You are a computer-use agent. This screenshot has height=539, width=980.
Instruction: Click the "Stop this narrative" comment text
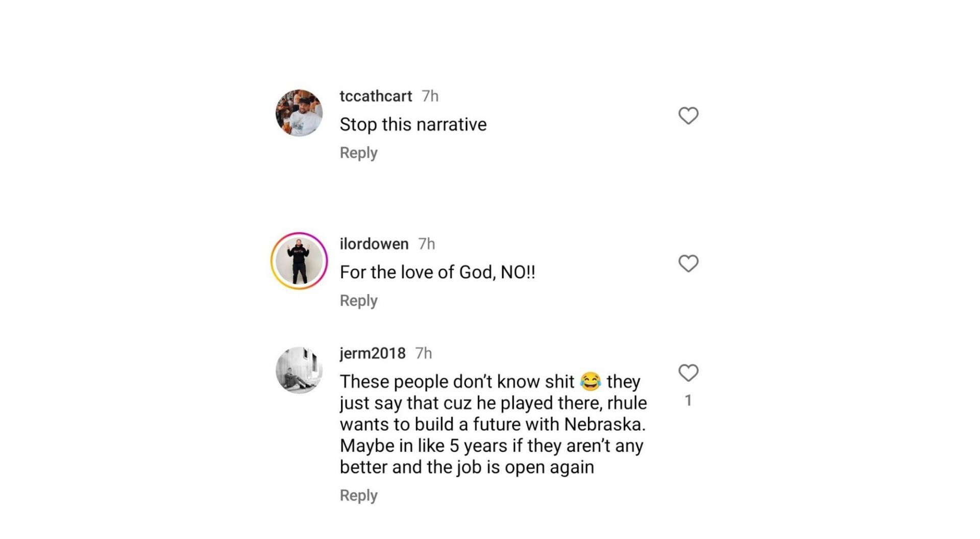point(413,125)
